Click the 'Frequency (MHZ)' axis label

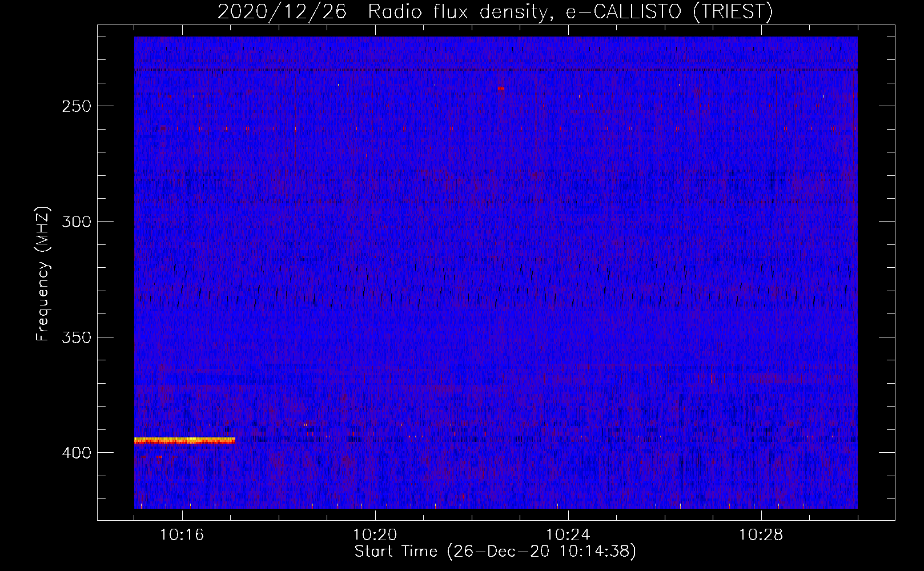[x=43, y=274]
